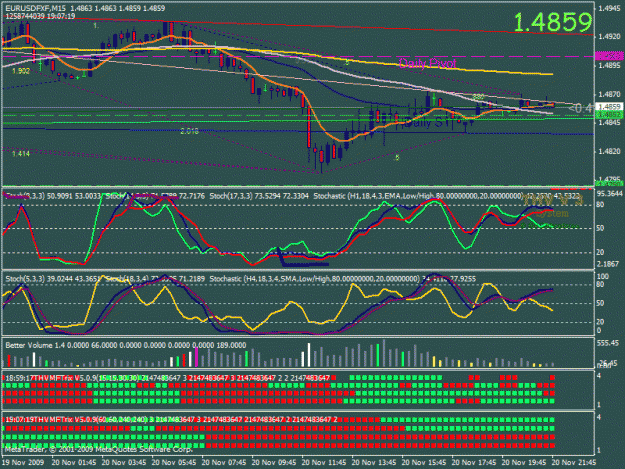Select the magenta Daily Pivot label
The width and height of the screenshot is (625, 469).
click(x=427, y=64)
